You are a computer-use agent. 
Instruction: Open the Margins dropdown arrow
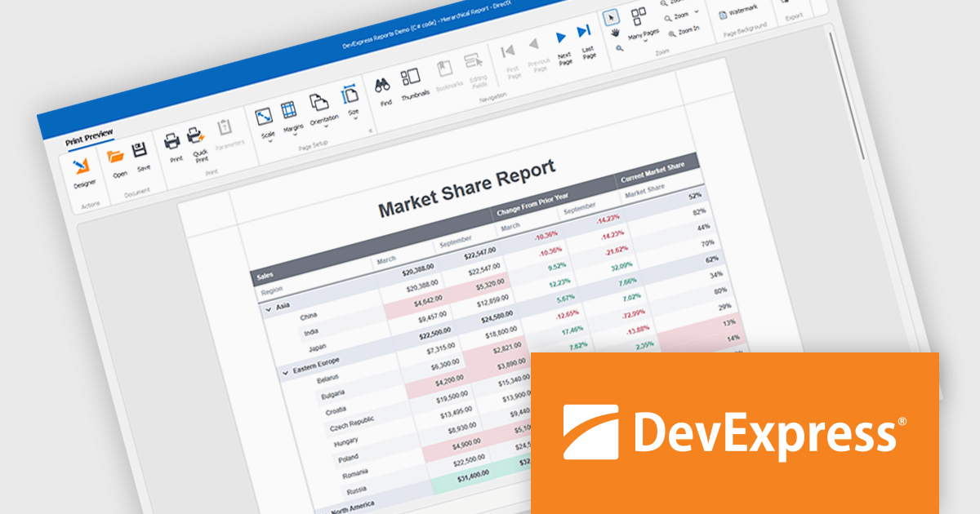coord(296,135)
